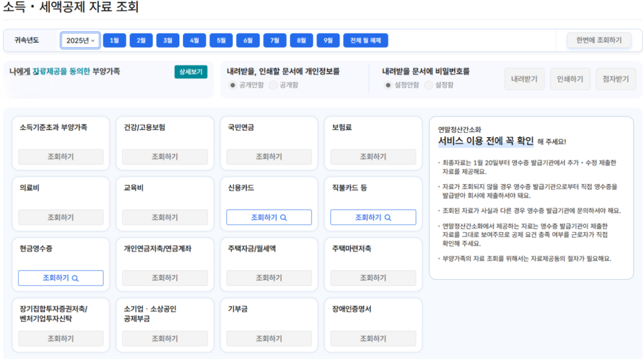Toggle the 9월 month button

coord(328,40)
